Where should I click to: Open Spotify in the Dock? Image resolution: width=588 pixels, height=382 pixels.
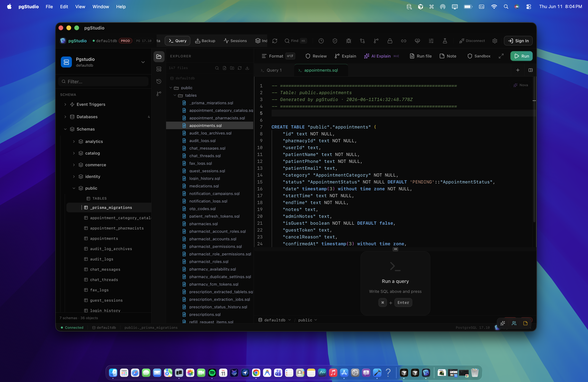[x=212, y=373]
